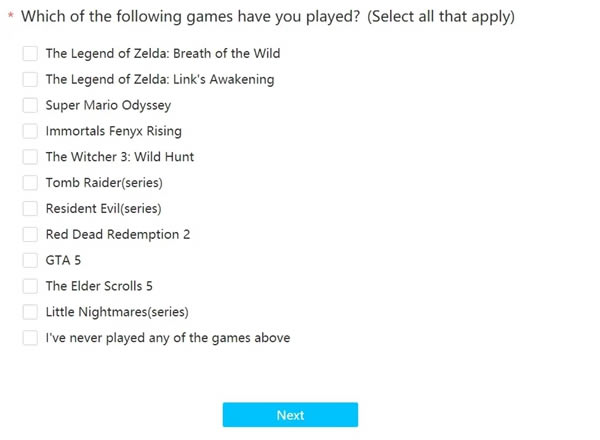Check the Breath of the Wild checkbox
This screenshot has width=600, height=440.
(30, 53)
